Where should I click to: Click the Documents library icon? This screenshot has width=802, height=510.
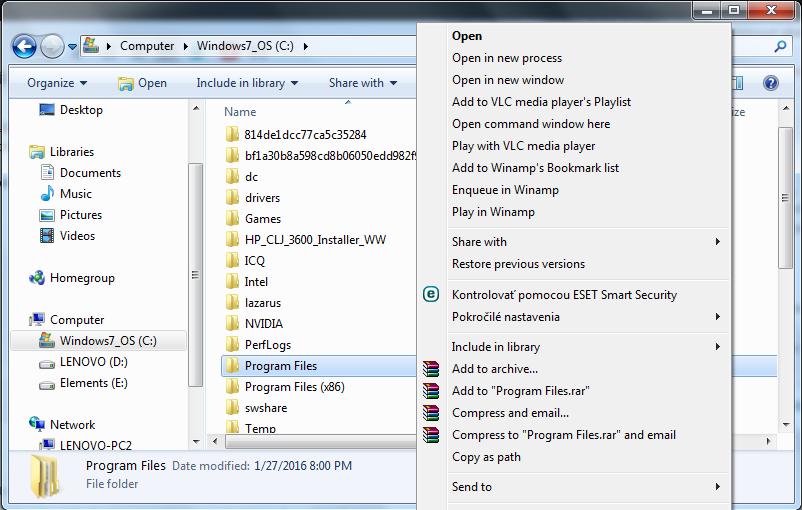pos(47,172)
